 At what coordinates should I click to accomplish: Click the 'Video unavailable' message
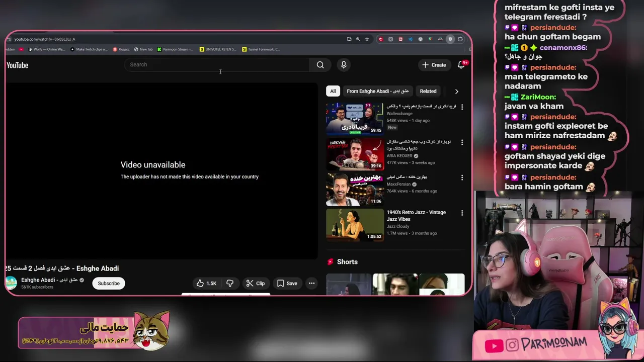tap(153, 165)
